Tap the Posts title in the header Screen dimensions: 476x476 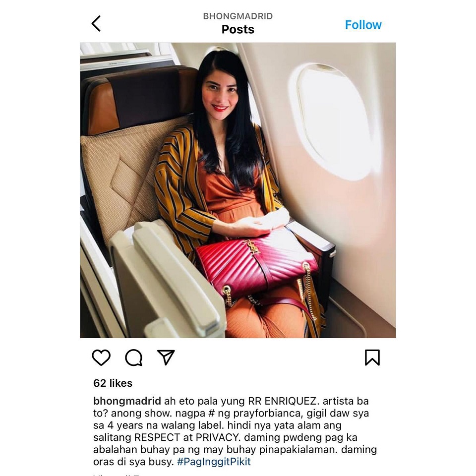click(238, 29)
